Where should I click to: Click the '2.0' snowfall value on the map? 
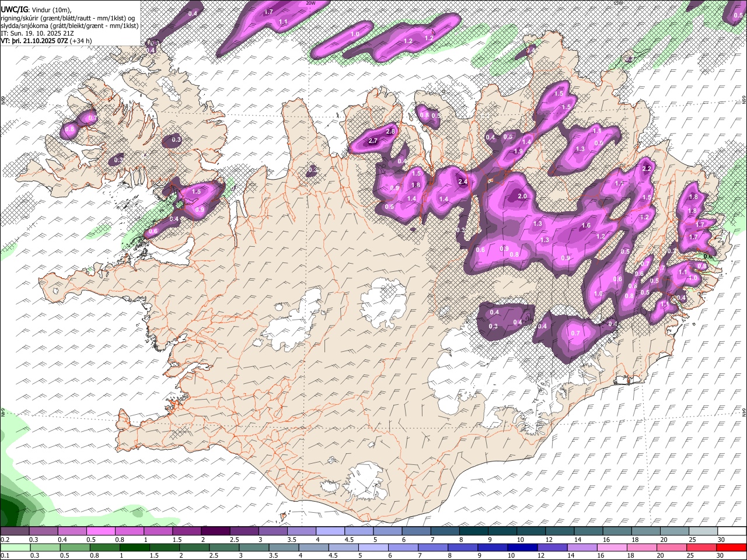pyautogui.click(x=522, y=197)
